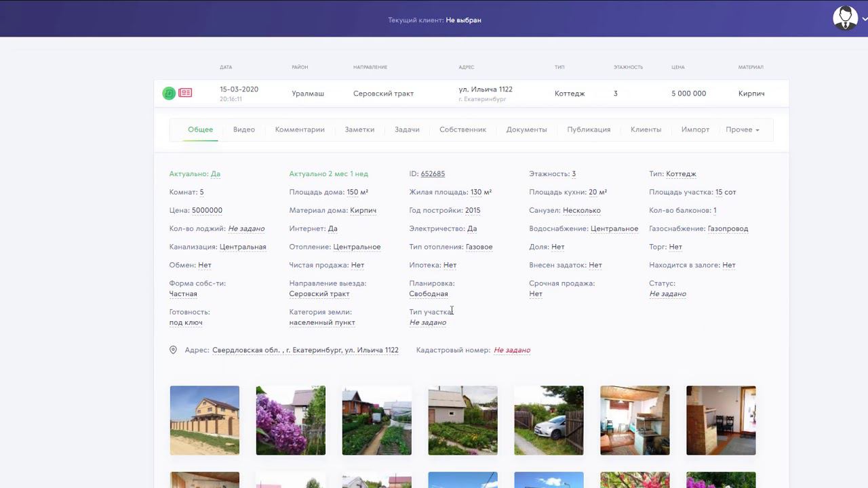Open the garden path photo thumbnail
Image resolution: width=868 pixels, height=488 pixels.
click(377, 420)
